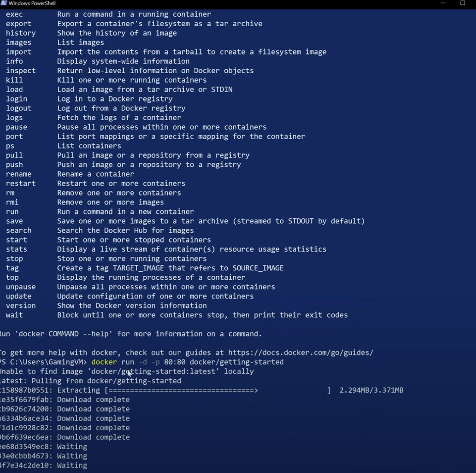
Task: Click the 'stats' command line
Action: coord(16,249)
